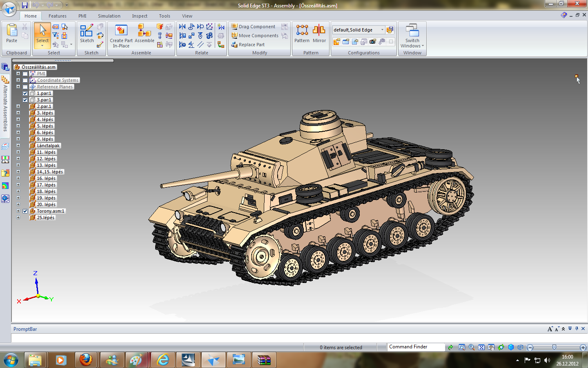The height and width of the screenshot is (368, 588).
Task: Click the parallel lines relationship icon
Action: [x=200, y=45]
